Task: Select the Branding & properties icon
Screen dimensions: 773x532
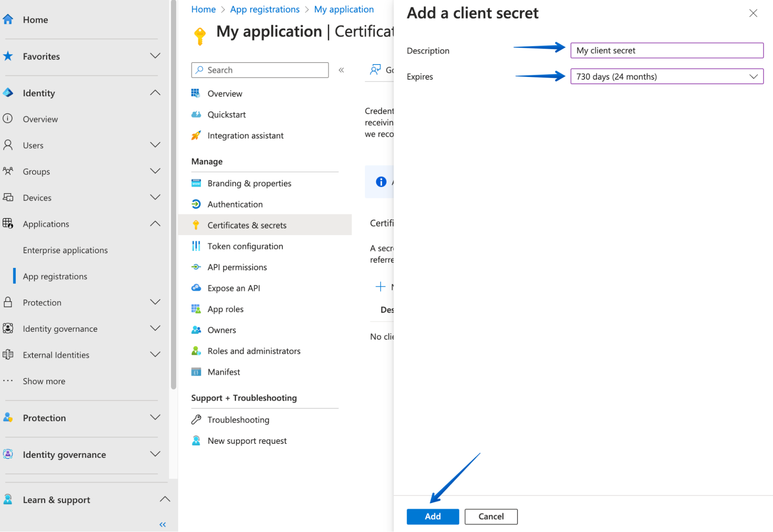Action: (x=196, y=183)
